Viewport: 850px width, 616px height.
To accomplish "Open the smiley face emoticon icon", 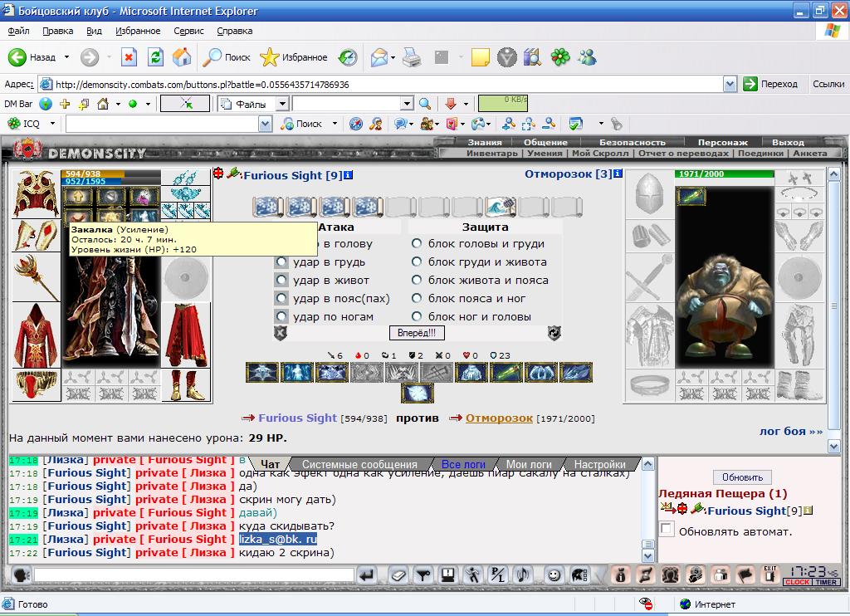I will [554, 574].
